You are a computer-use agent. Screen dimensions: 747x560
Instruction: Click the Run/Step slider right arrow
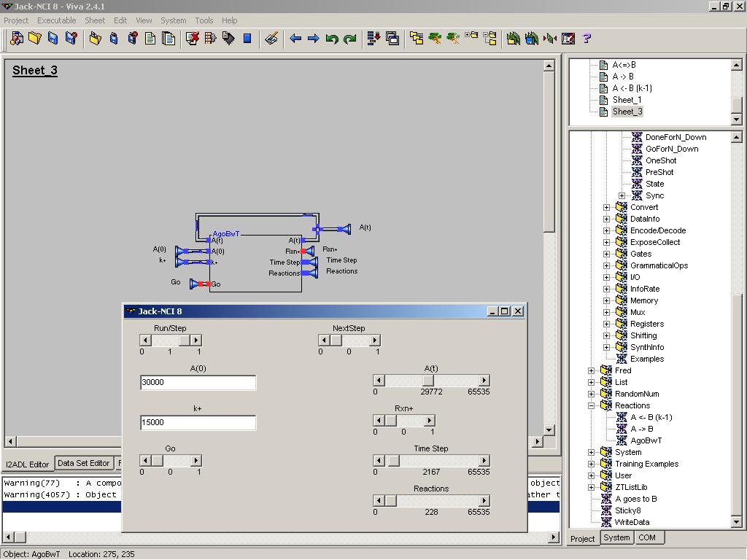196,341
